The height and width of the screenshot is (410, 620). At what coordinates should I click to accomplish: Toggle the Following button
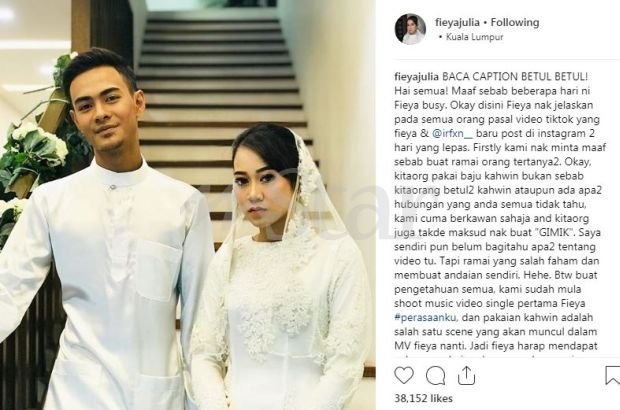click(x=515, y=23)
